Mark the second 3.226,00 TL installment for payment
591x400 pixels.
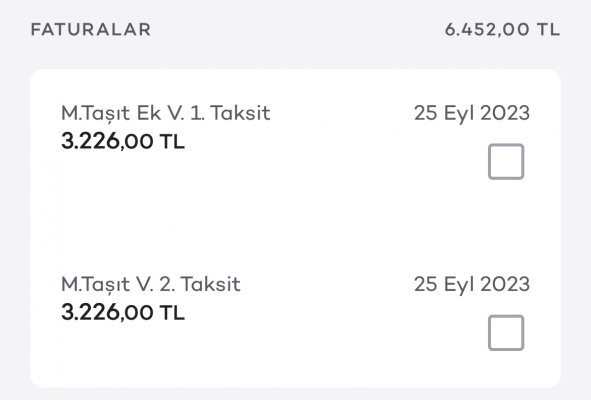(x=506, y=333)
